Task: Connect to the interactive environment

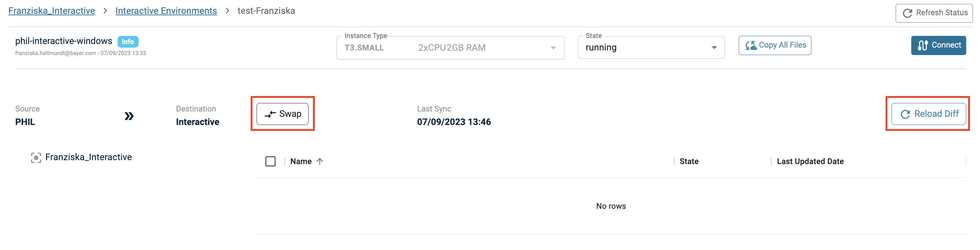Action: click(938, 45)
